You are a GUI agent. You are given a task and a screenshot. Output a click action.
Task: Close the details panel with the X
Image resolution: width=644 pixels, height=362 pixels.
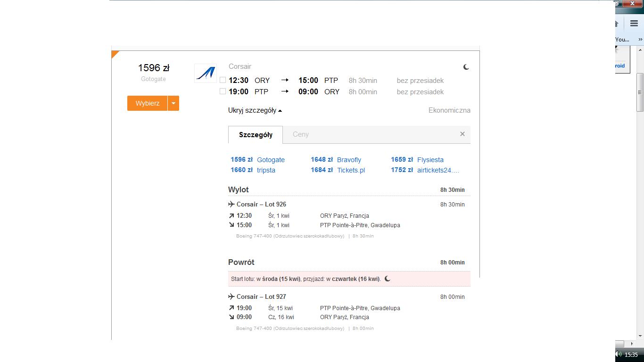pos(462,134)
